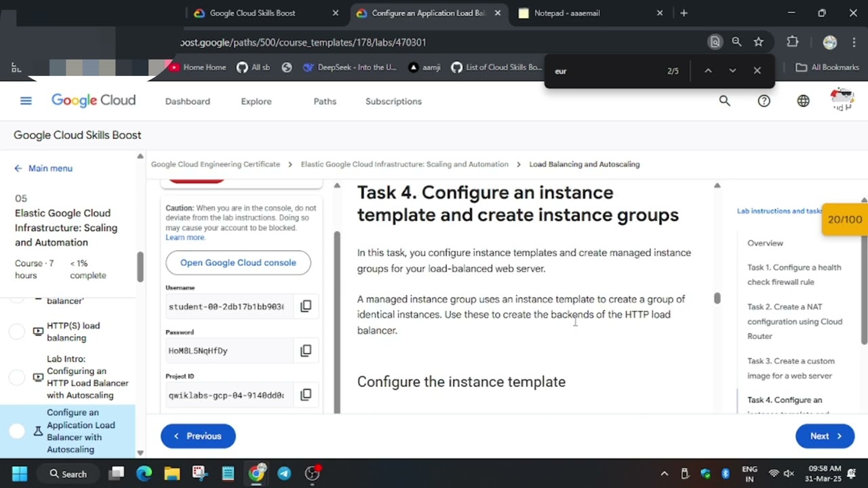This screenshot has height=488, width=868.
Task: Jump to Task 3 custom image
Action: [x=791, y=368]
